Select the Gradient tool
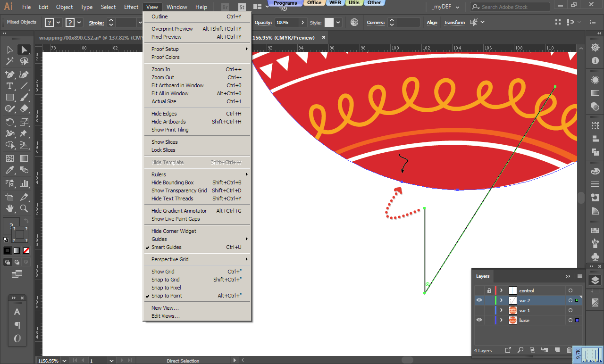Screen dimensions: 604x364 (x=24, y=159)
